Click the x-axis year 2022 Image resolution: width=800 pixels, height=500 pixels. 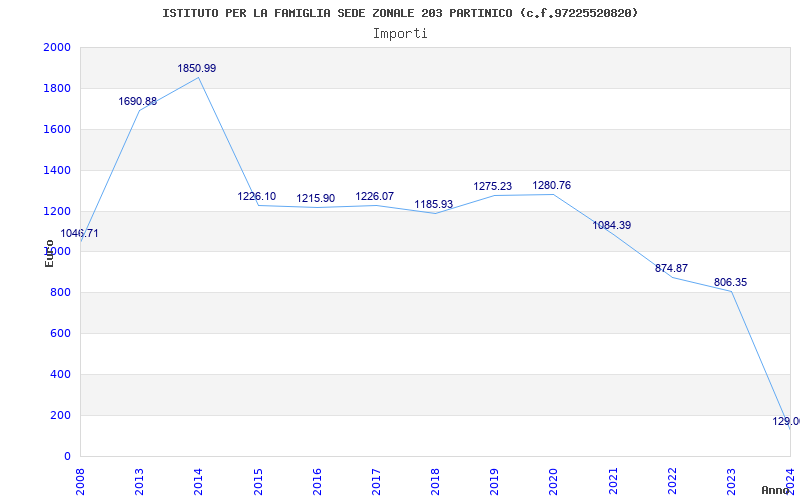click(x=672, y=481)
